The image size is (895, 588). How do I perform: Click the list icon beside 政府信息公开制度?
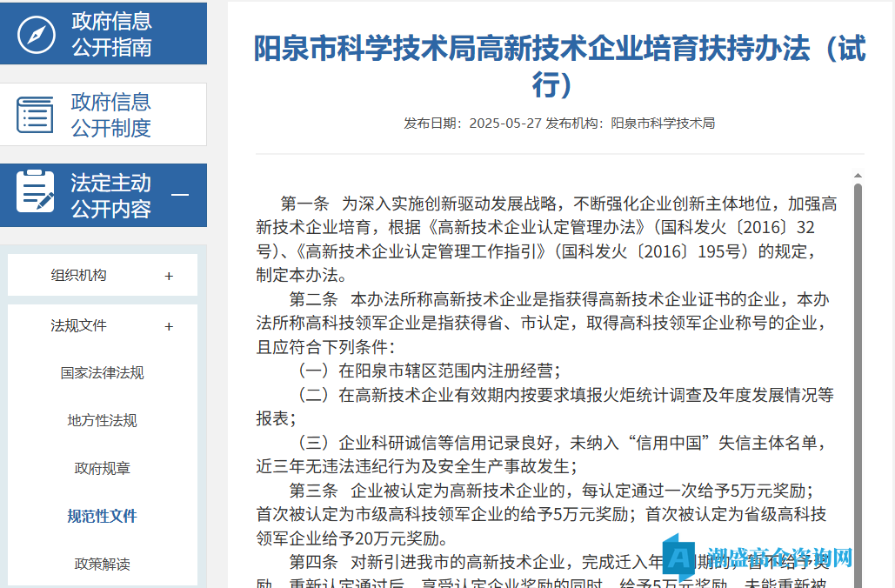pos(36,115)
